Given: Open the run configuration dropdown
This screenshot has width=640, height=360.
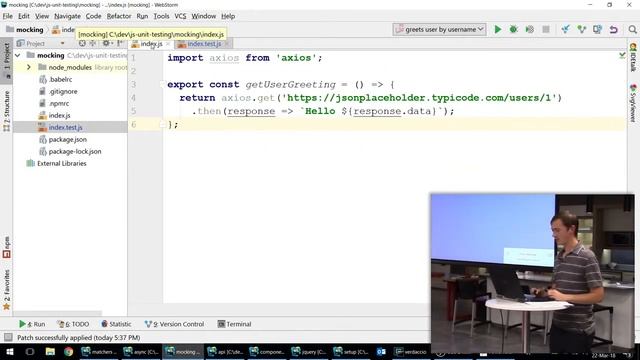Looking at the screenshot, I should [440, 29].
